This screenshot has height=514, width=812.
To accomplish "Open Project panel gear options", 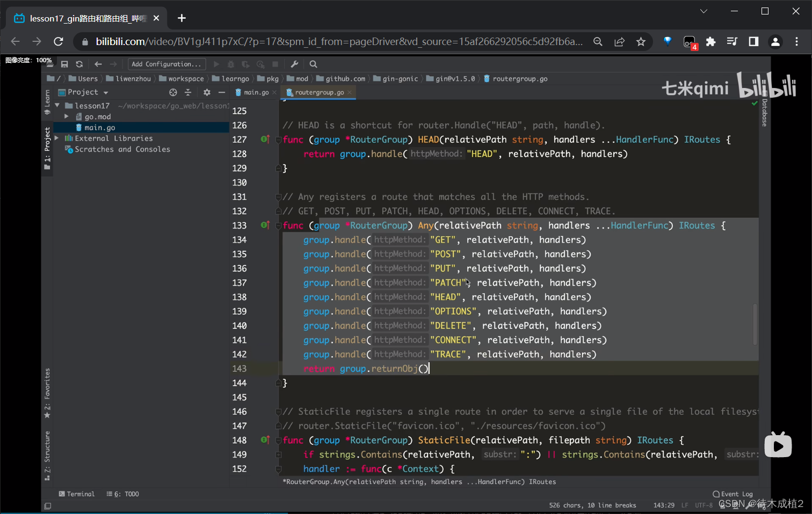I will click(207, 92).
